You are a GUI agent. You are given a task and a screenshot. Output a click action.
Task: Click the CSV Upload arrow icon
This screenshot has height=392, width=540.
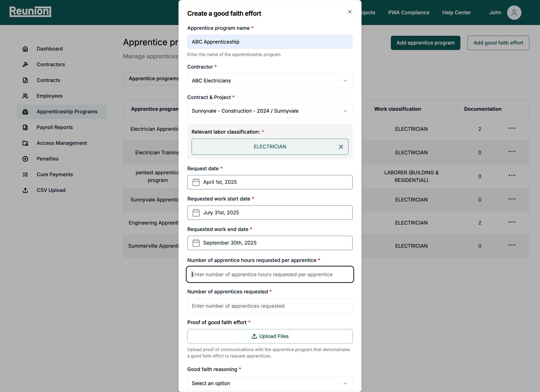25,190
